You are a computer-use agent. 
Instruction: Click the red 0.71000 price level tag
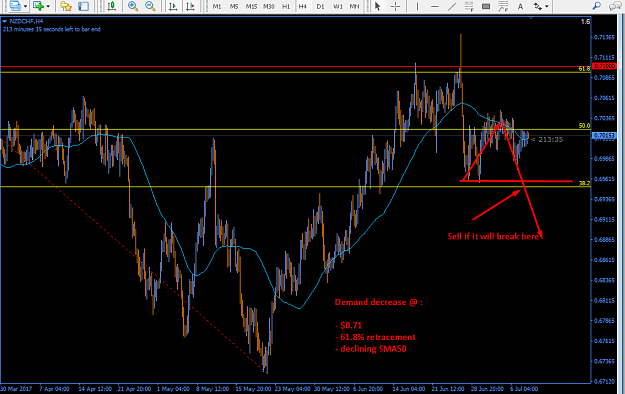click(604, 66)
